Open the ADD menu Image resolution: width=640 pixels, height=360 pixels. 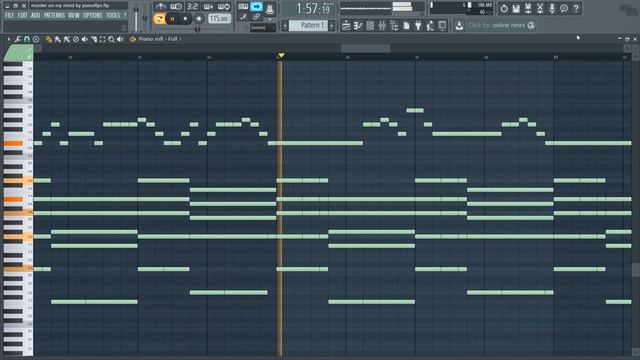click(36, 16)
